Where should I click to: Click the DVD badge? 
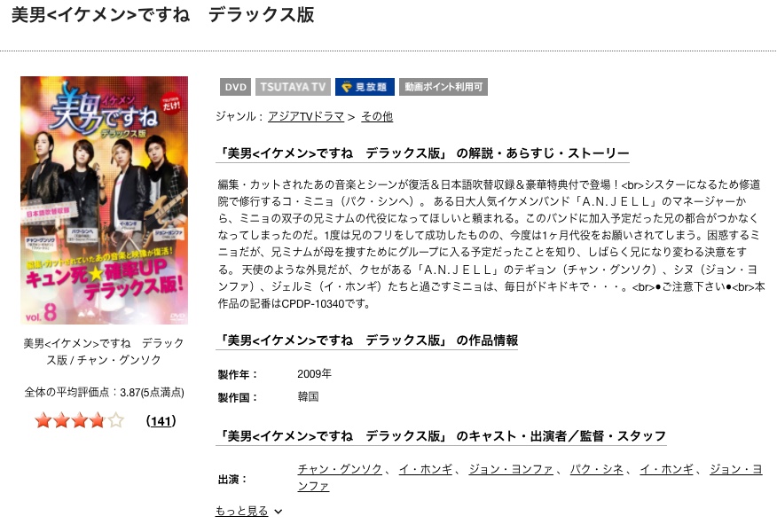(x=235, y=87)
